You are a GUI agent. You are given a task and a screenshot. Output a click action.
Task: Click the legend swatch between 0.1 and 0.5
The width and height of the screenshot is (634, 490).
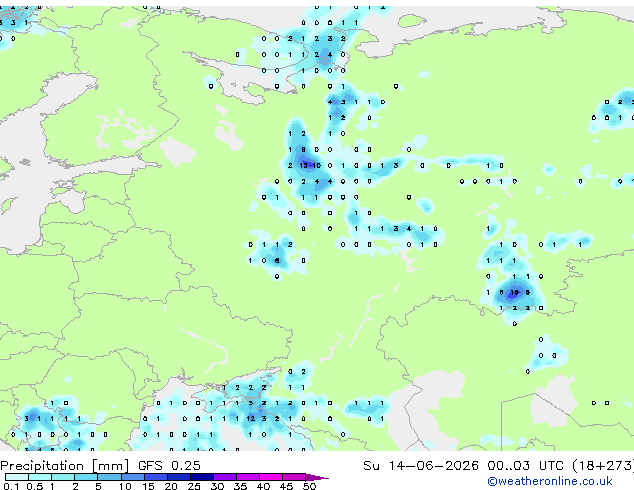17,477
